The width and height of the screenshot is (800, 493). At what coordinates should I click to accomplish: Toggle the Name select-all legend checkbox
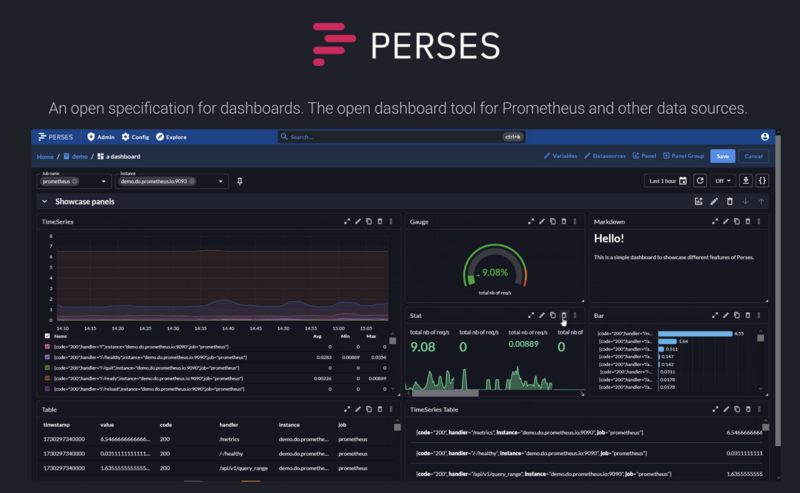[47, 336]
